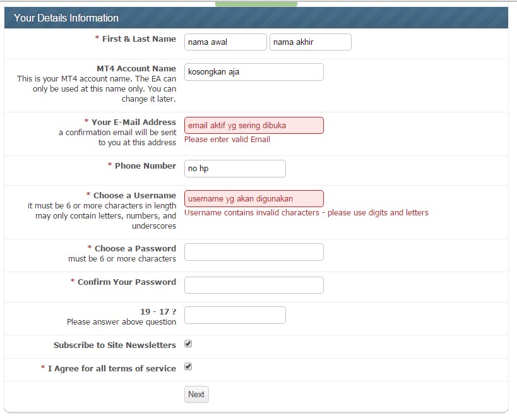
Task: Uncheck Subscribe to Site Newsletters checkbox
Action: pyautogui.click(x=188, y=344)
